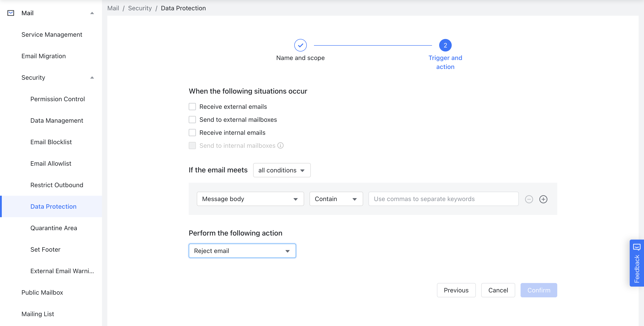Check the Receive internal emails option
644x326 pixels.
tap(192, 133)
